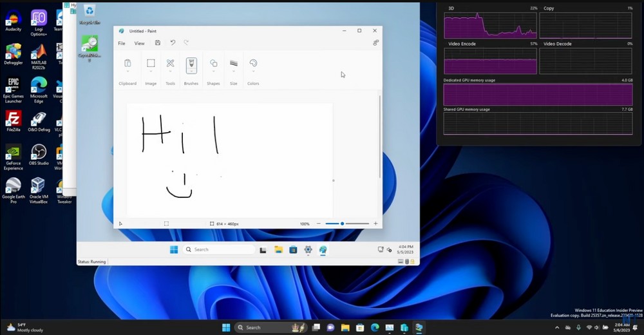Click the FileZilla desktop icon
The image size is (644, 335).
point(13,119)
